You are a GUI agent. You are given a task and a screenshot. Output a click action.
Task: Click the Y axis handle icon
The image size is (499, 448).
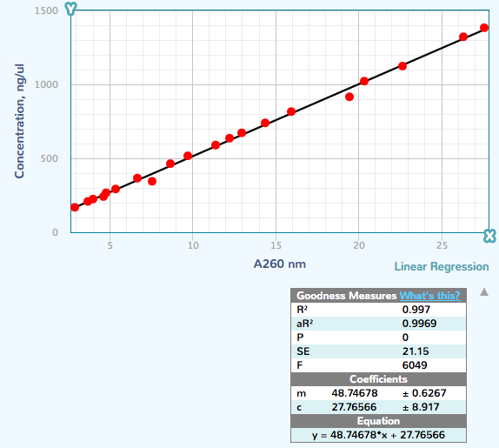70,9
